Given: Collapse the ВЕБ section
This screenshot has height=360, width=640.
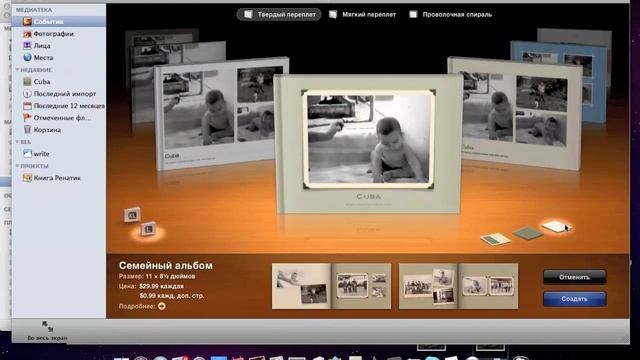Looking at the screenshot, I should [x=18, y=142].
